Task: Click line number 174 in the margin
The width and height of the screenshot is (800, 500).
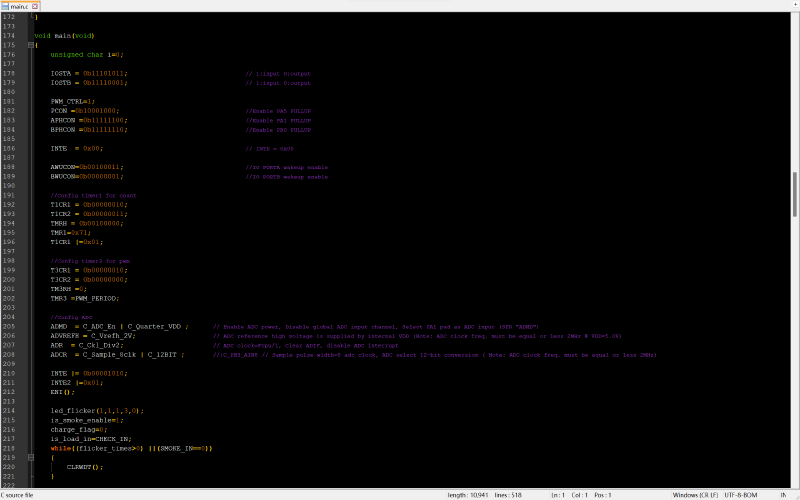Action: pos(9,36)
